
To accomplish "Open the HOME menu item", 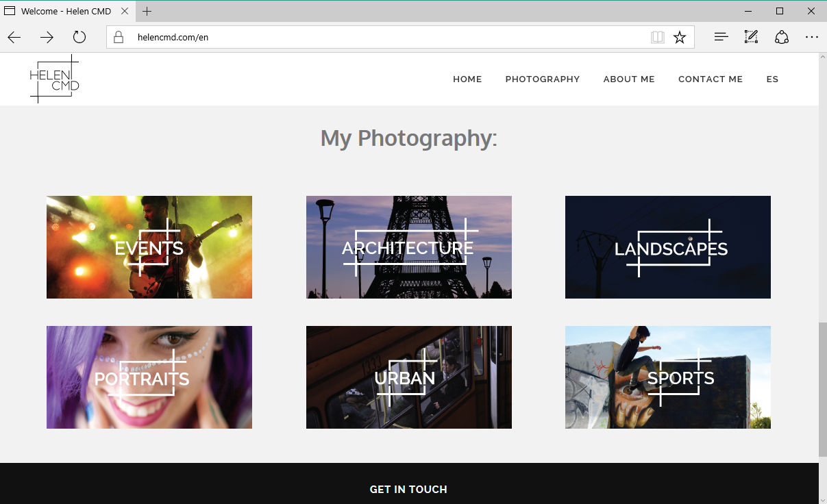I will coord(467,79).
